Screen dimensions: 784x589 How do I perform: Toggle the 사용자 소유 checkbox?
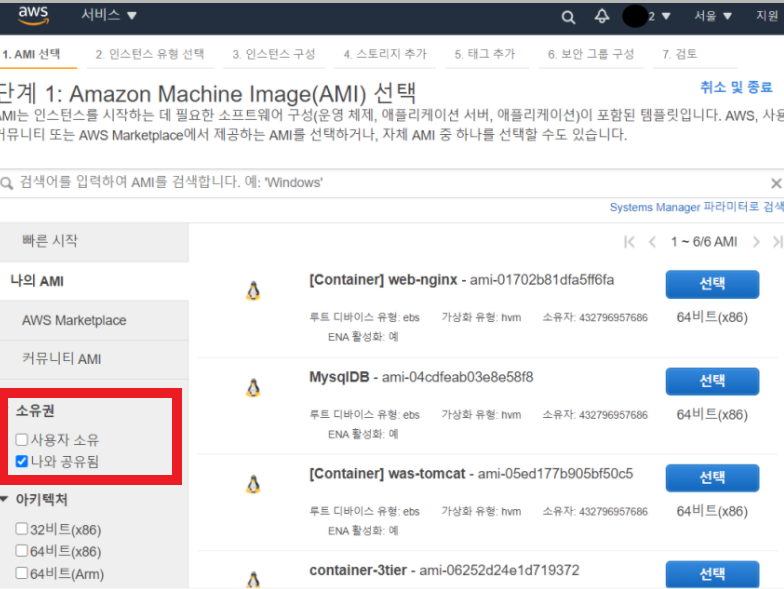click(x=22, y=440)
